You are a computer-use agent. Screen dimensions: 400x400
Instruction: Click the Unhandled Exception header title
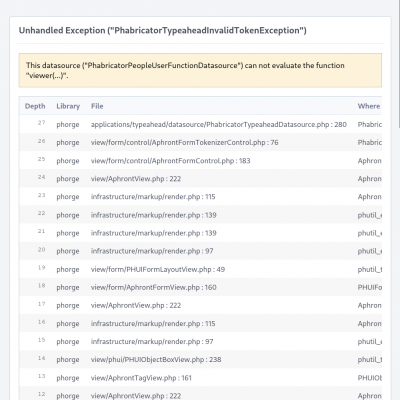pos(162,30)
